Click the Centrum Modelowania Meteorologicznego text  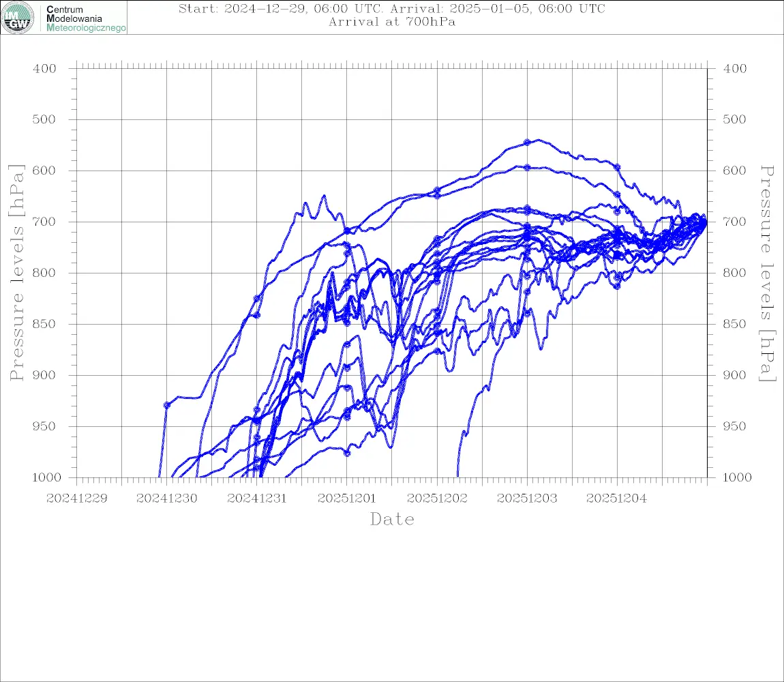(x=85, y=18)
